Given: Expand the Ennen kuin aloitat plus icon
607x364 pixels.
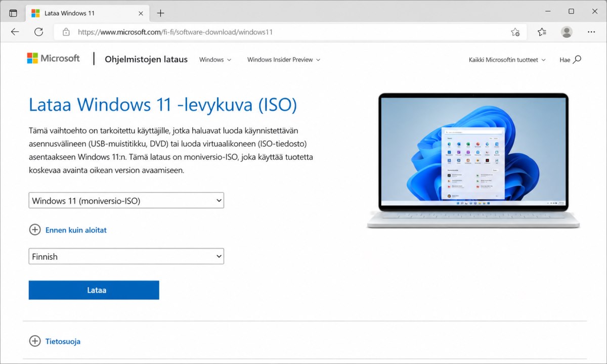Looking at the screenshot, I should 34,230.
